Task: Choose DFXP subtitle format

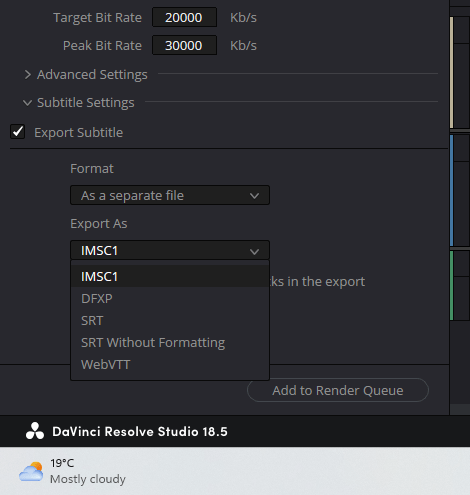Action: [x=170, y=298]
